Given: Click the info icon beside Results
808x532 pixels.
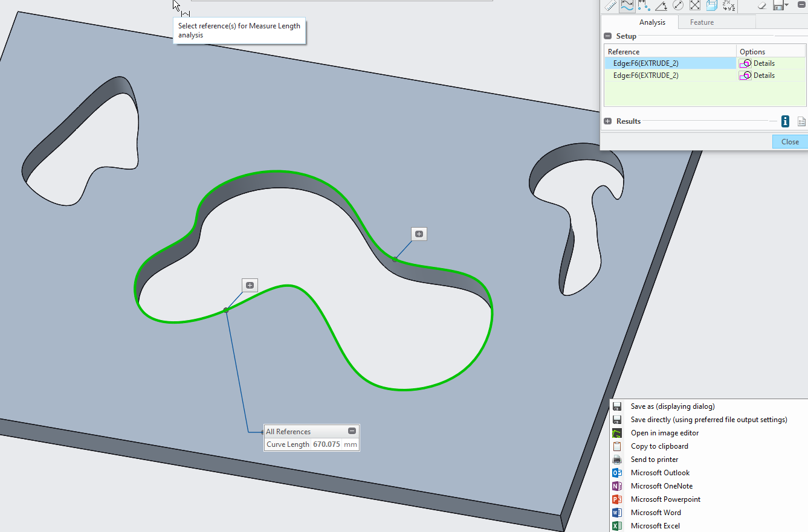Looking at the screenshot, I should tap(784, 121).
